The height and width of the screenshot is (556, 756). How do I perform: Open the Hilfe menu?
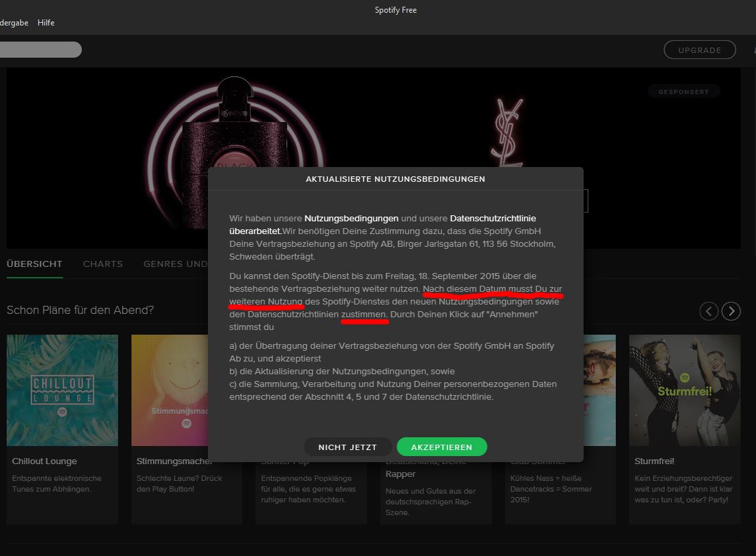click(x=46, y=23)
